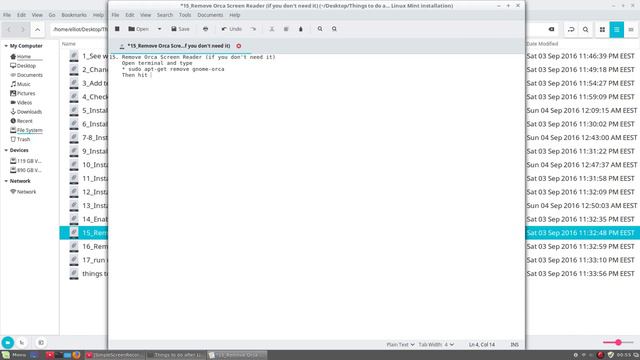Open the file manager's Go menu
This screenshot has height=360, width=640.
[52, 15]
